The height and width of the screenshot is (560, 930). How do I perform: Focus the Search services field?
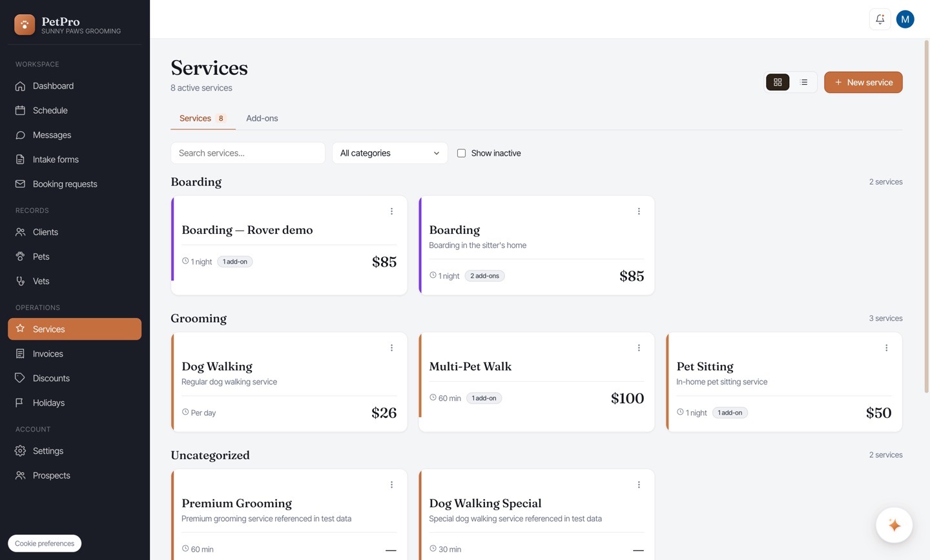click(248, 153)
